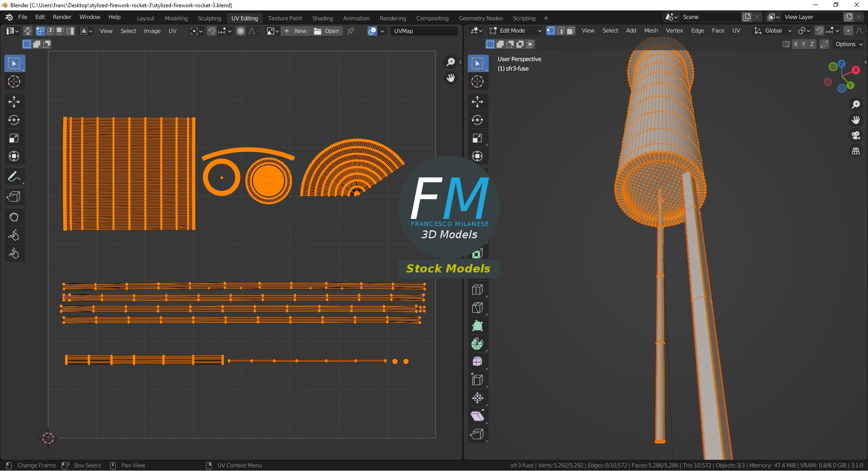
Task: Switch to the Texture Paint workspace tab
Action: pos(285,18)
